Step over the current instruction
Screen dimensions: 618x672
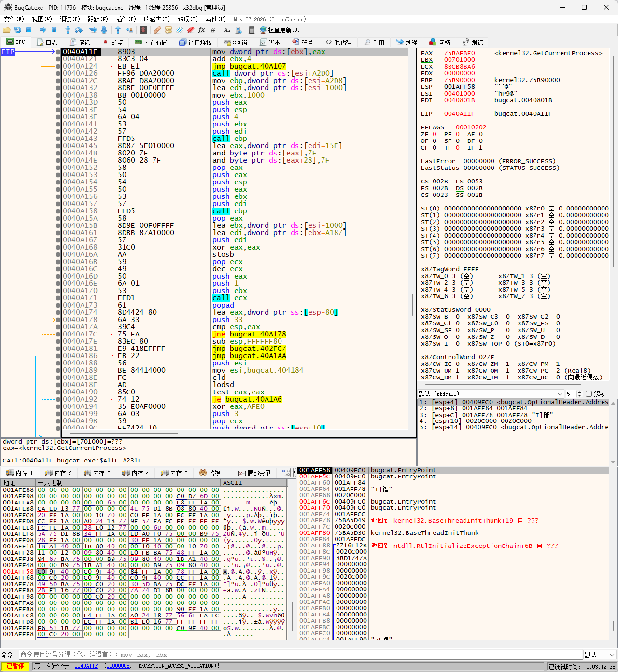79,30
